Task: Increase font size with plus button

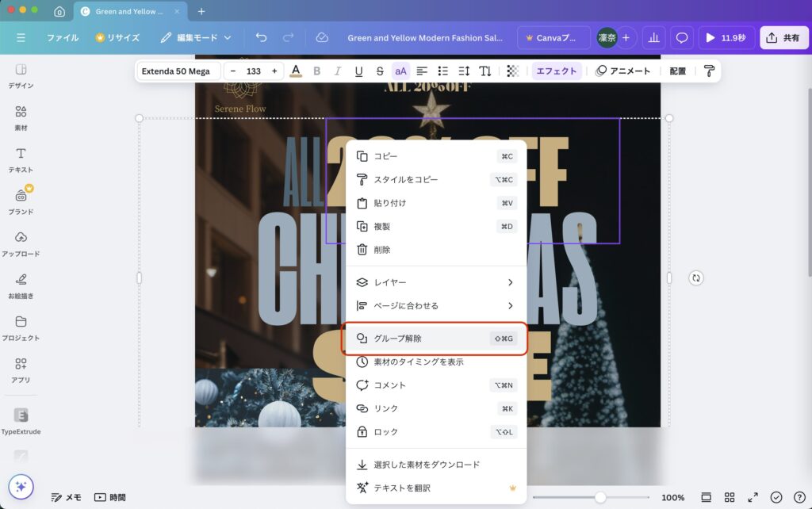Action: [274, 71]
